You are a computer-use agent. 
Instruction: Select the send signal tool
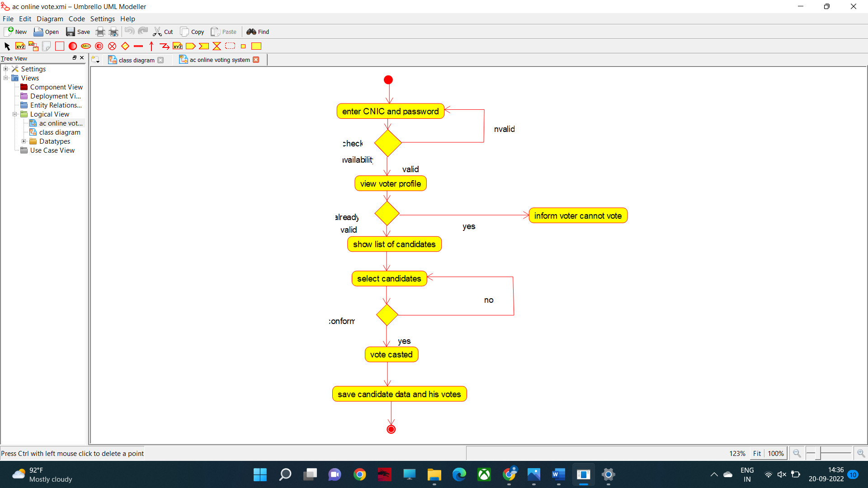click(x=190, y=46)
